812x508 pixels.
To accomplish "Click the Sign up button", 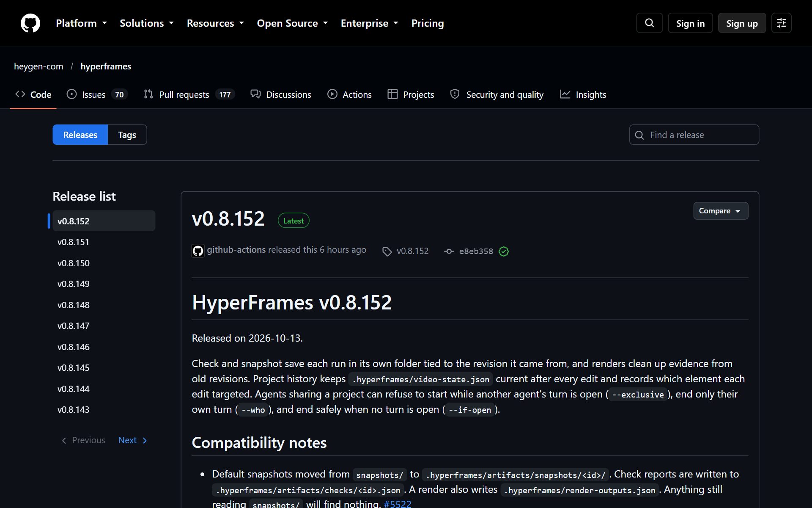I will click(742, 23).
